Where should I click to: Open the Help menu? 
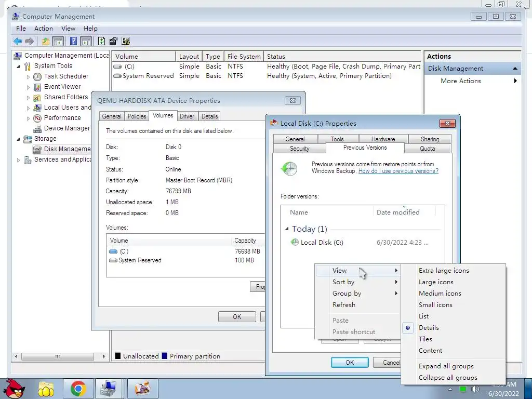pos(90,29)
